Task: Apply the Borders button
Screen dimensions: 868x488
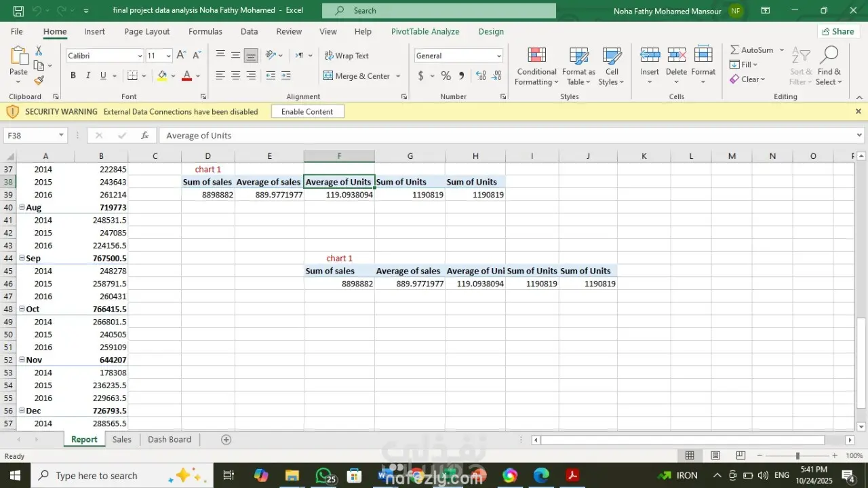Action: point(132,76)
